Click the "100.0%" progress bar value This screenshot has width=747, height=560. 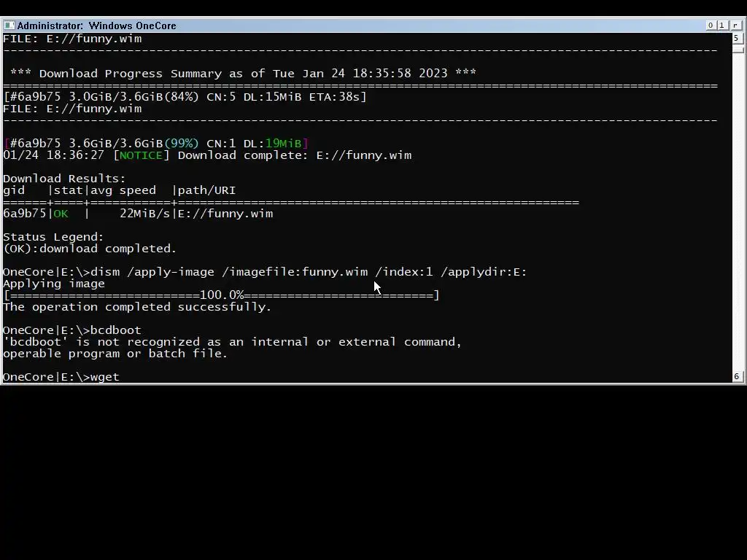[x=222, y=295]
